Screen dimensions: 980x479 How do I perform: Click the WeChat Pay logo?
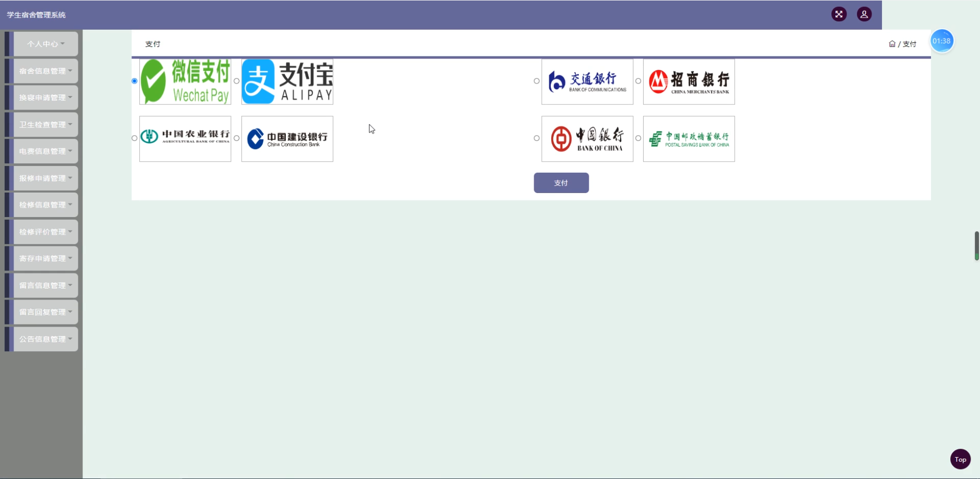point(185,81)
